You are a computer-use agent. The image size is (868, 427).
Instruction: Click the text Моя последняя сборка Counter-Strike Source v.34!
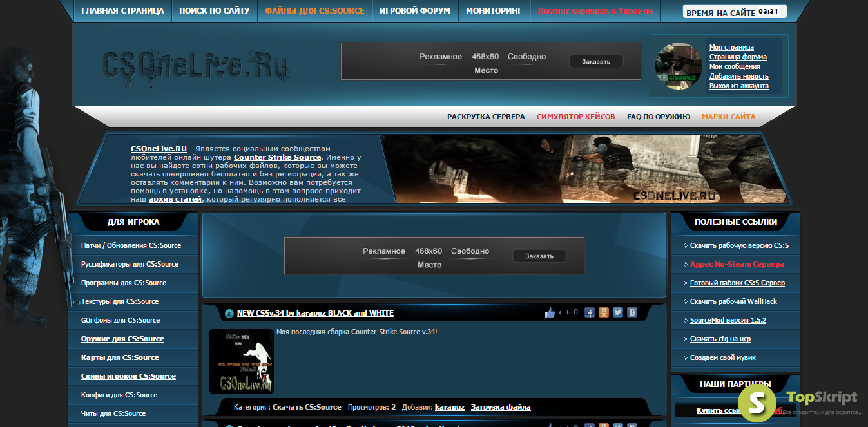pyautogui.click(x=357, y=332)
